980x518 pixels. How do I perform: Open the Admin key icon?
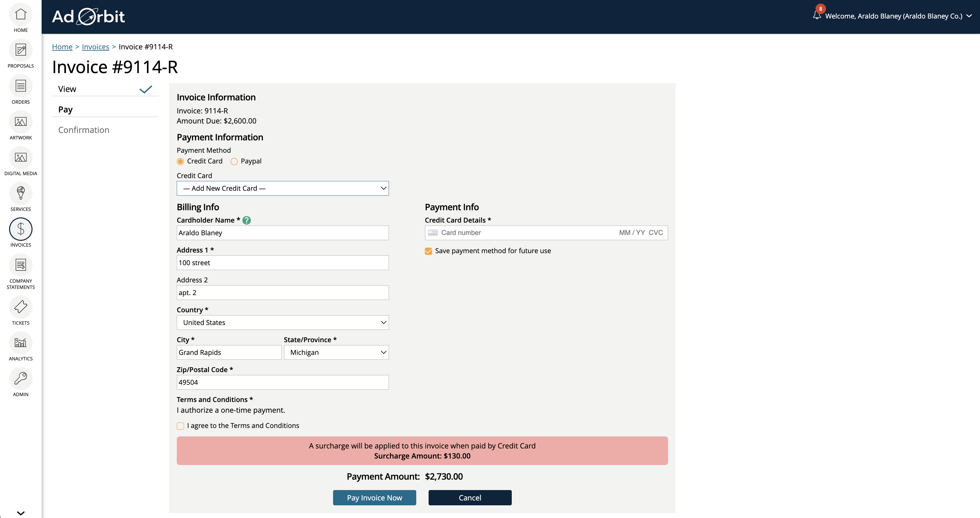(20, 379)
